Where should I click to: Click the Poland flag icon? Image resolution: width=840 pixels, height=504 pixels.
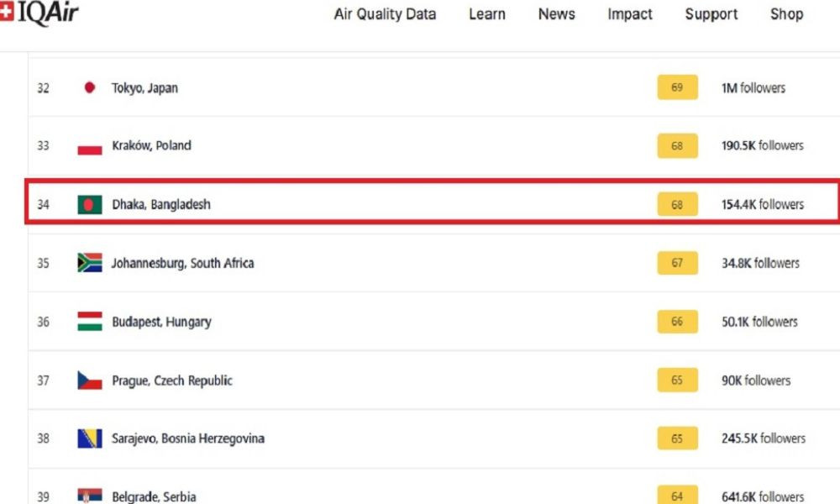pyautogui.click(x=90, y=145)
